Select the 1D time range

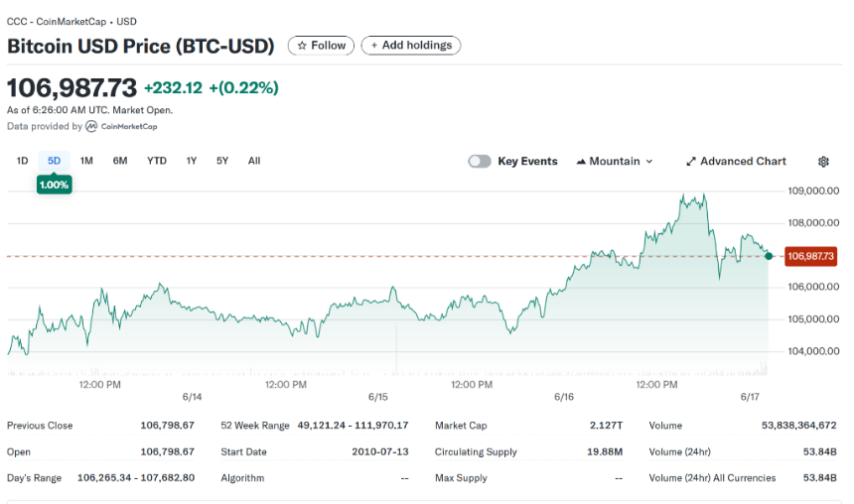[22, 161]
